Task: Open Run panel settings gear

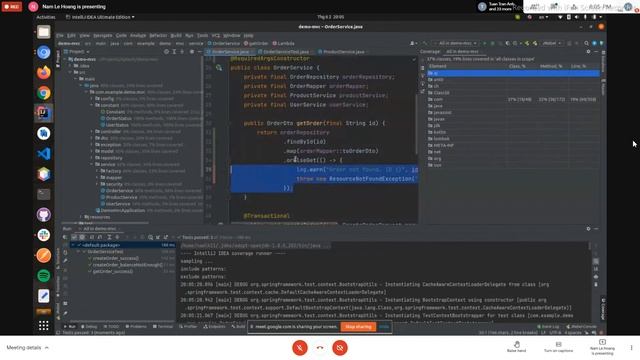Action: pyautogui.click(x=588, y=229)
